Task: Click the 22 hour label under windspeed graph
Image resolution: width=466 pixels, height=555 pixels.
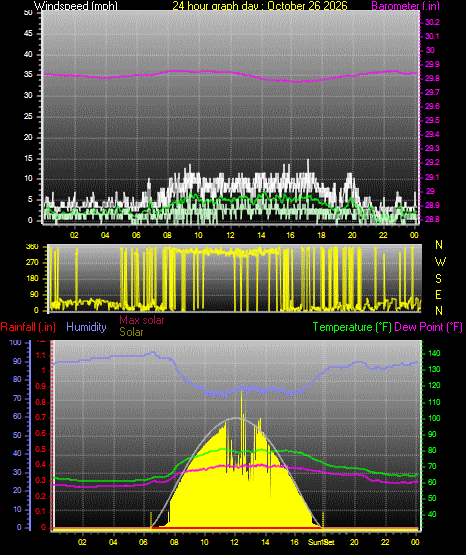Action: click(383, 235)
